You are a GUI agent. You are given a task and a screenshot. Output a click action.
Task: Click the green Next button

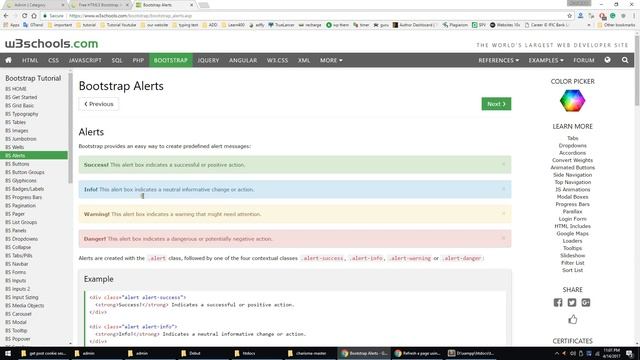coord(496,104)
